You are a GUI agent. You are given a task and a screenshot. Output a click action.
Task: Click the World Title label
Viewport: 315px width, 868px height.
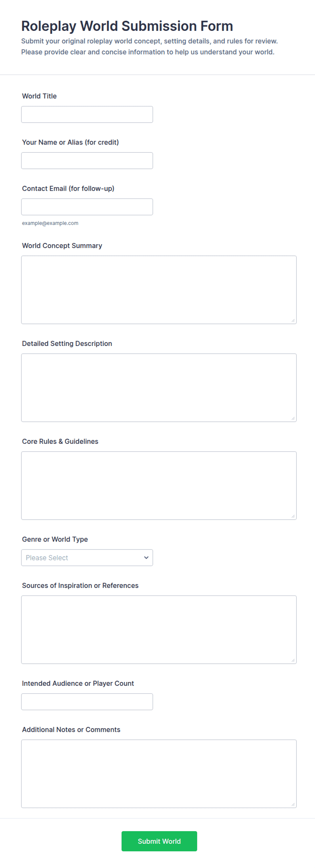coord(39,96)
